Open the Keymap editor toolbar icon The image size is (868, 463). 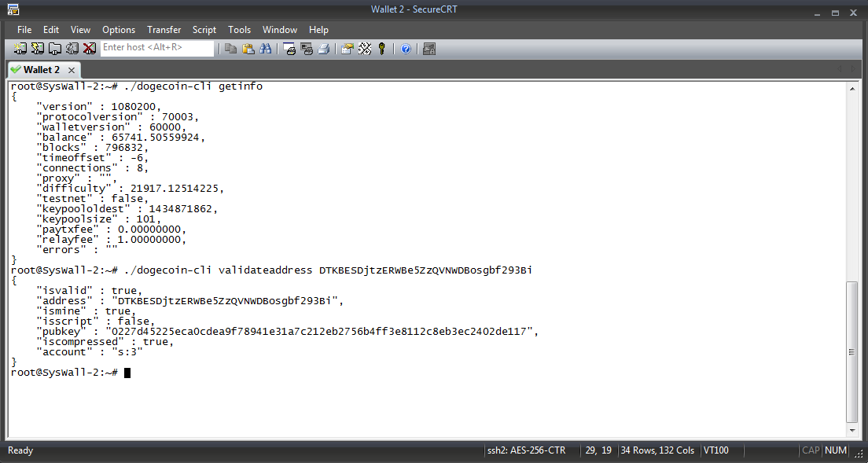tap(364, 49)
